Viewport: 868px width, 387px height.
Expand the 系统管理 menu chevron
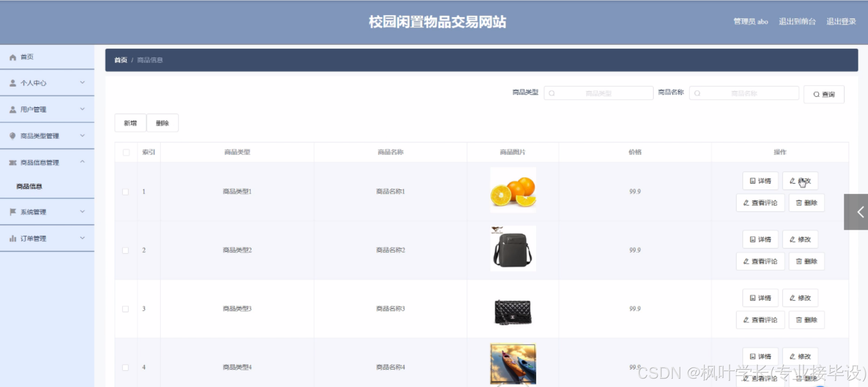(x=82, y=211)
